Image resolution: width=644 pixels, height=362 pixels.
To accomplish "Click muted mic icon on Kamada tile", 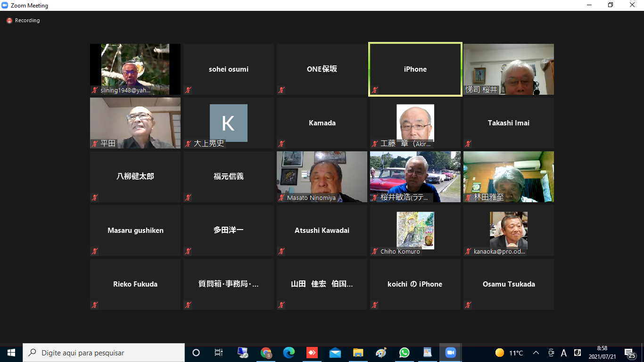I will point(281,144).
